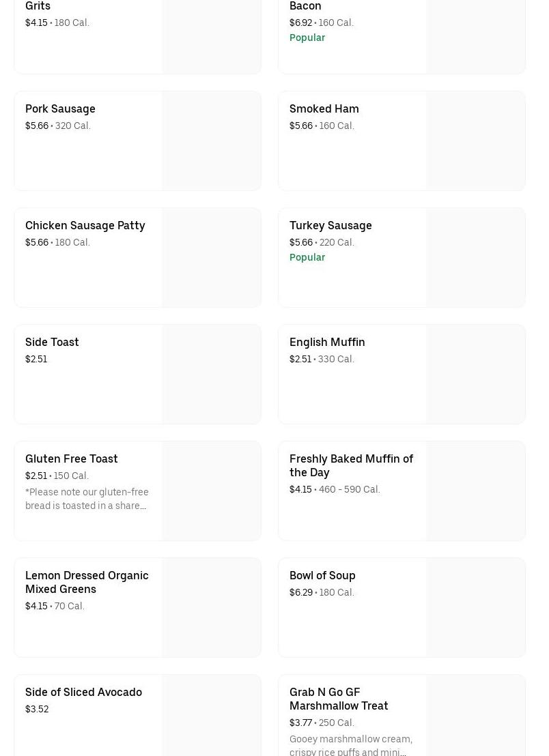This screenshot has width=549, height=756.
Task: Open the Side Toast item
Action: point(52,342)
